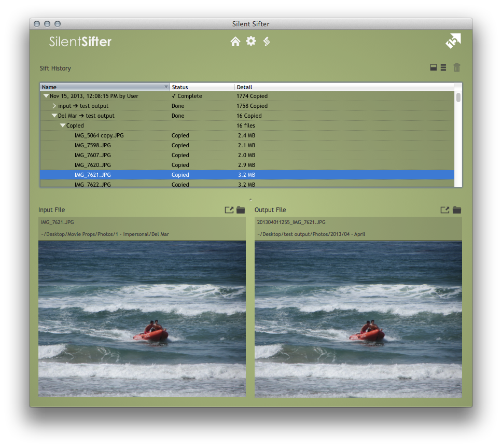Select IMG_7607.JPG row

[x=247, y=155]
